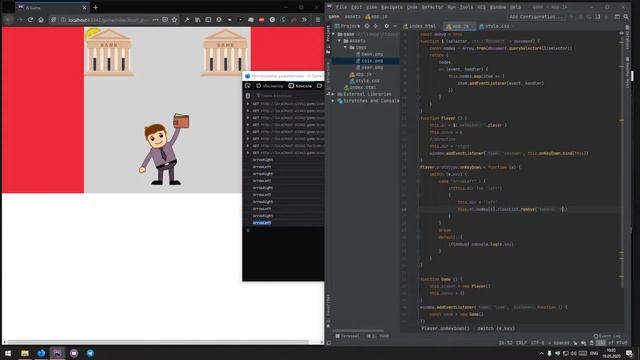Open app.js from project tree
Screen dimensions: 640x360
pyautogui.click(x=361, y=74)
